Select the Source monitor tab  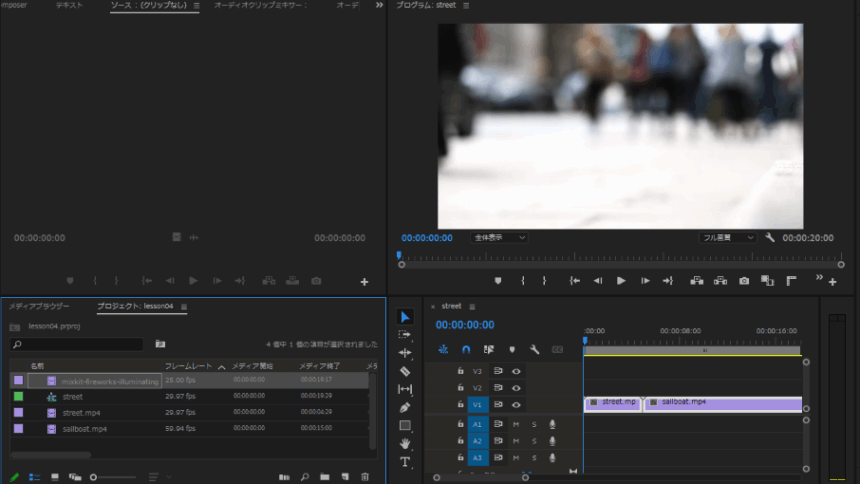(149, 5)
